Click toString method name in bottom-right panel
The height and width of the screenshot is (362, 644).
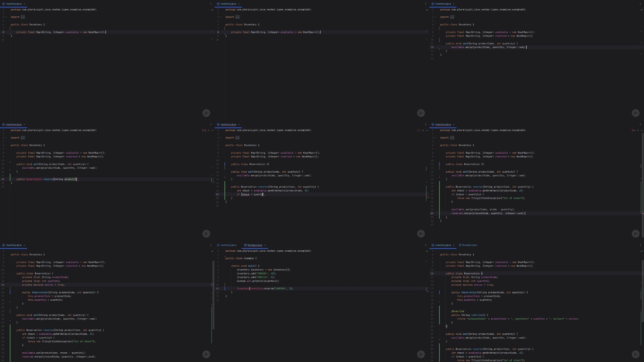pos(476,315)
